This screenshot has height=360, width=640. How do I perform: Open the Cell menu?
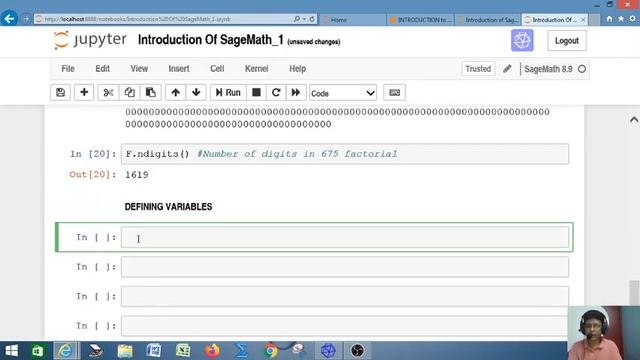tap(217, 69)
